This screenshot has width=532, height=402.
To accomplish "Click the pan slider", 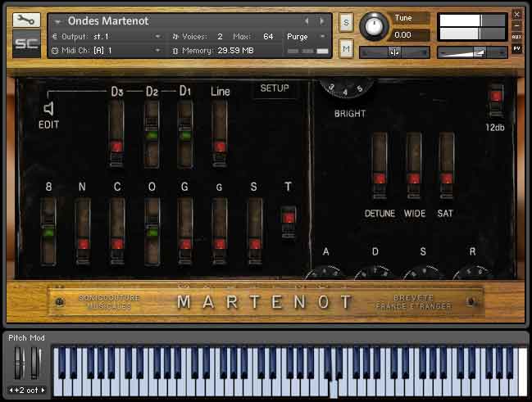I will (394, 52).
